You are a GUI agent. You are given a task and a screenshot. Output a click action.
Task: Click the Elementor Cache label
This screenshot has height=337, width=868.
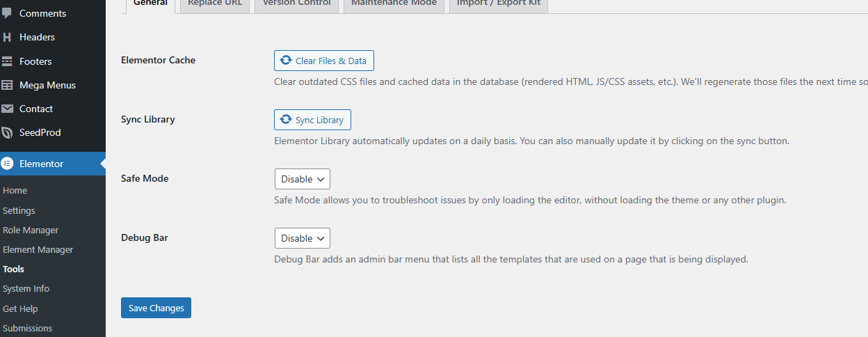(158, 60)
